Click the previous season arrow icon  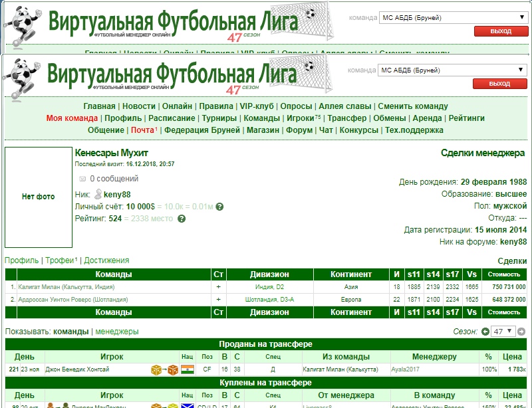point(485,332)
